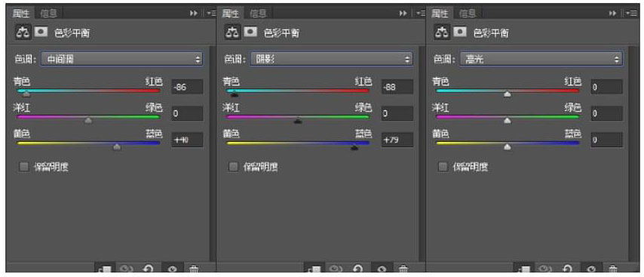
Task: Click the view previous state icon in the 中间调 panel
Action: coord(127,269)
